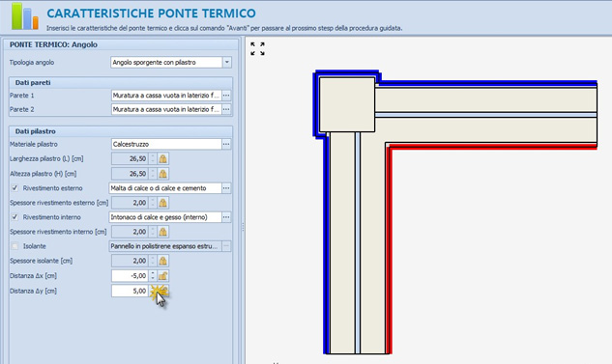Click the Distanza Δx value field
This screenshot has width=612, height=364.
(130, 276)
